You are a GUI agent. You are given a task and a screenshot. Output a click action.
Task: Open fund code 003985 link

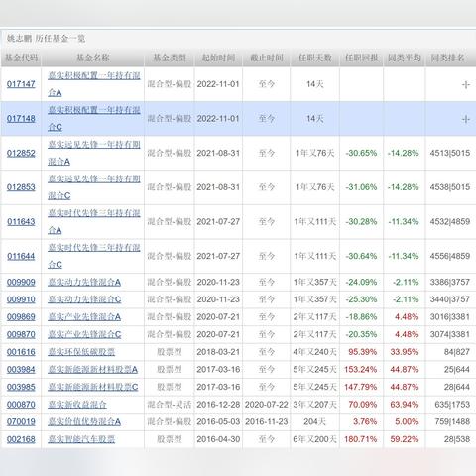pyautogui.click(x=21, y=387)
